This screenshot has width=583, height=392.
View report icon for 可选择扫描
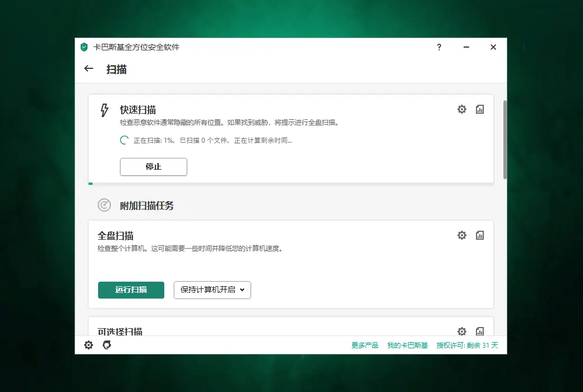click(480, 331)
